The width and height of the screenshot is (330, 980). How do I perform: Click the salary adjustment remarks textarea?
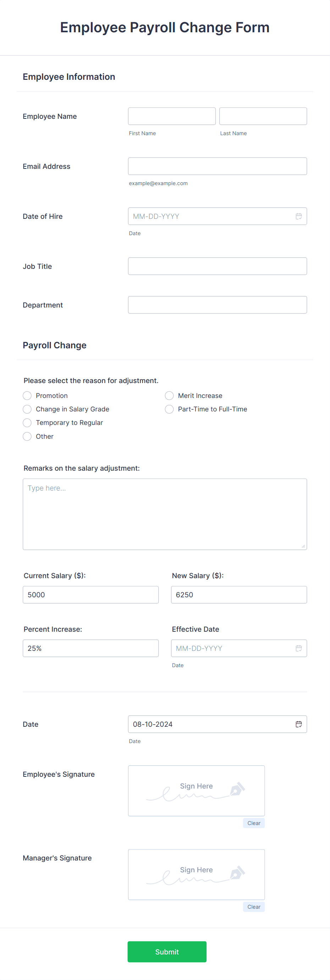pos(165,514)
